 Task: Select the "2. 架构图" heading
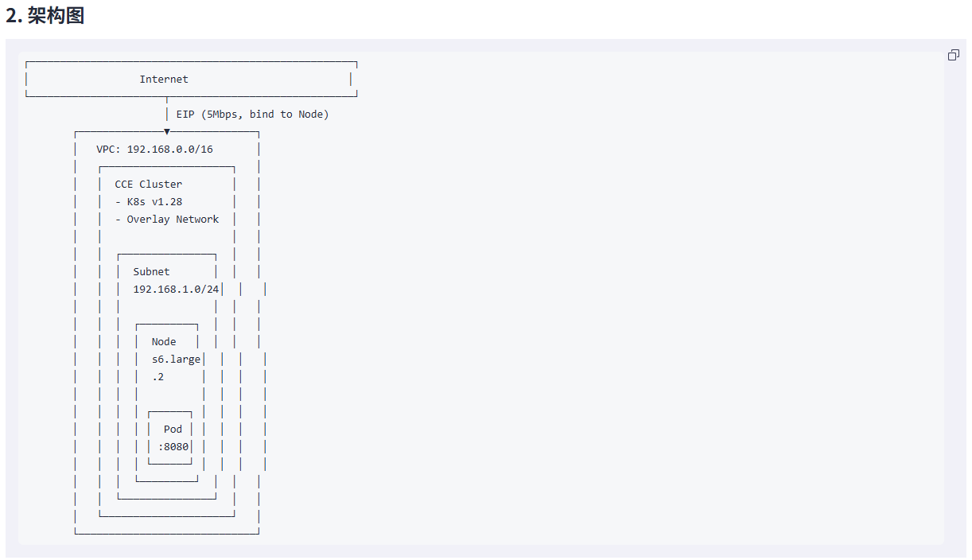pos(45,15)
